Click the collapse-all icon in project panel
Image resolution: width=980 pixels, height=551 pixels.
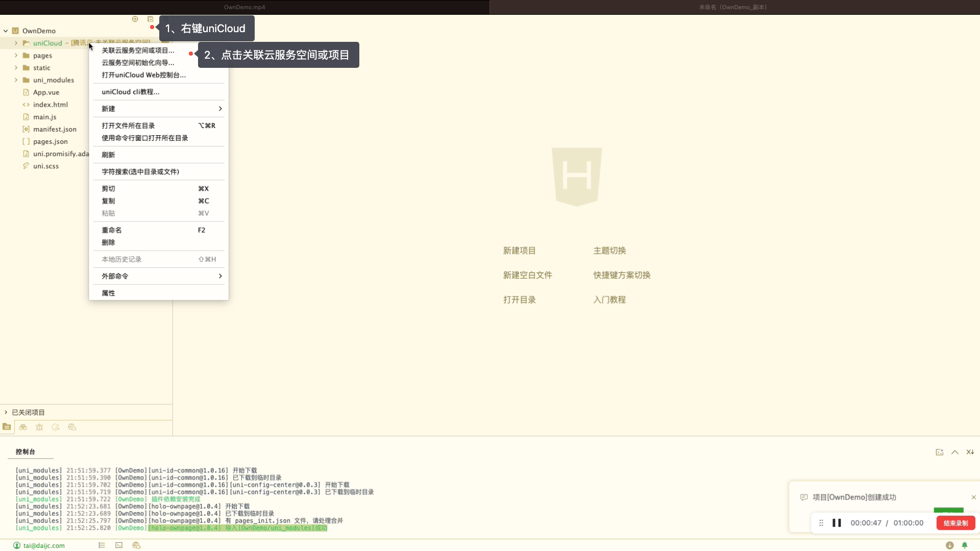(x=151, y=19)
